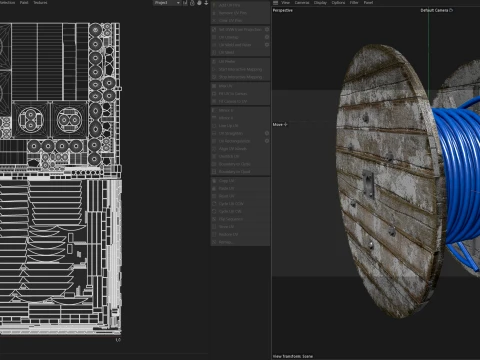Click Cycle UV CCW icon
Image resolution: width=480 pixels, height=360 pixels.
coord(214,204)
